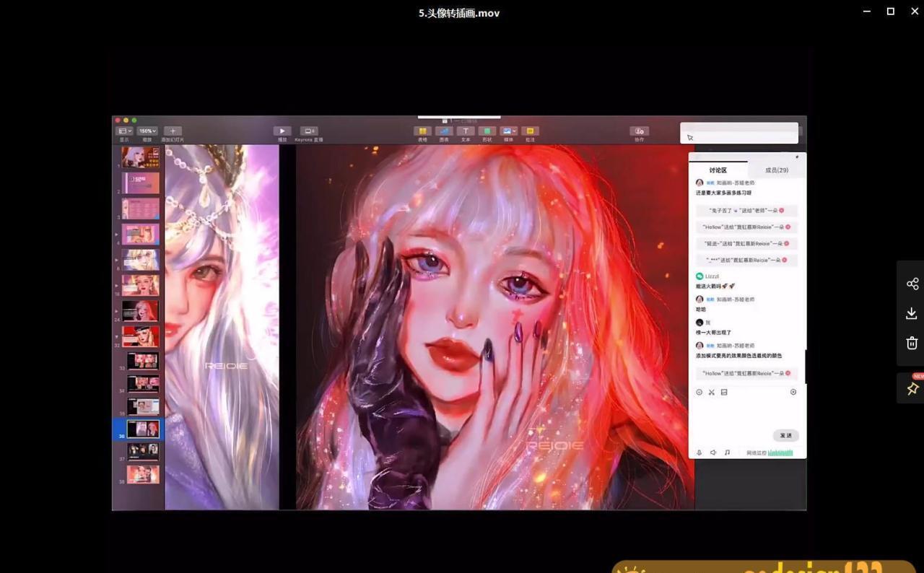Screen dimensions: 924x573
Task: Insert a chart from the Keynote toolbar
Action: coord(444,131)
